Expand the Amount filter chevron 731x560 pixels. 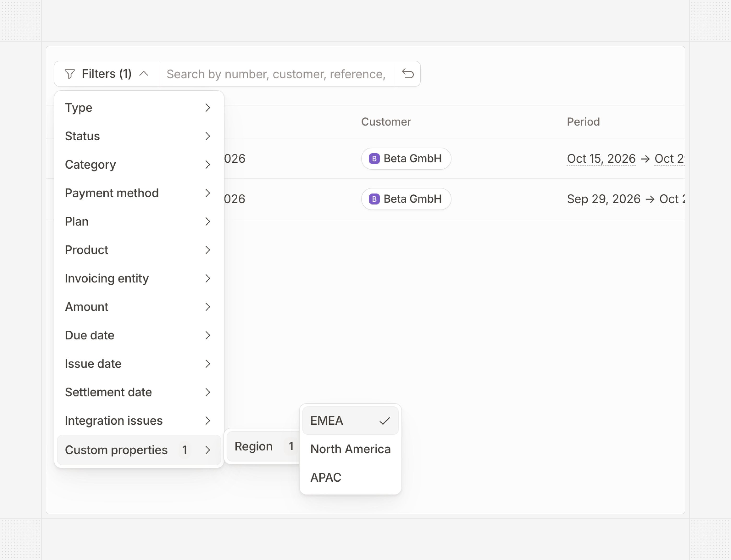[x=208, y=307]
